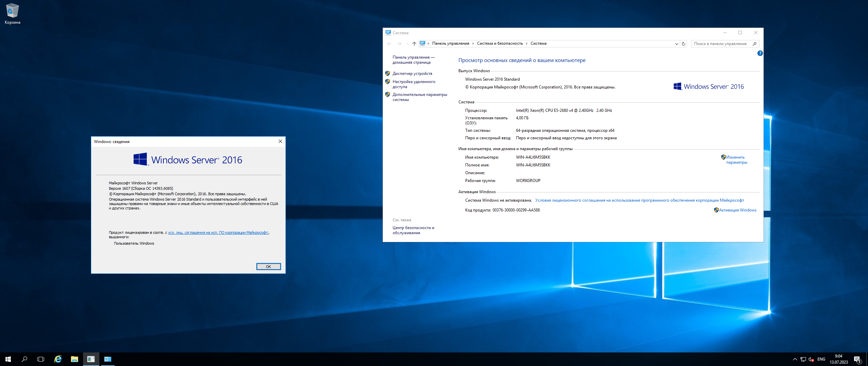Close the Windows: сведения dialog
This screenshot has height=366, width=868.
(280, 141)
